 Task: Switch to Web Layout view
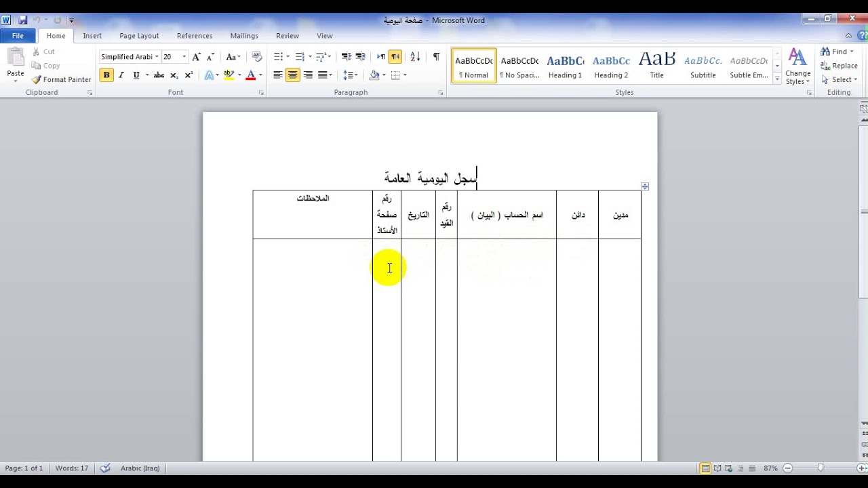(728, 468)
